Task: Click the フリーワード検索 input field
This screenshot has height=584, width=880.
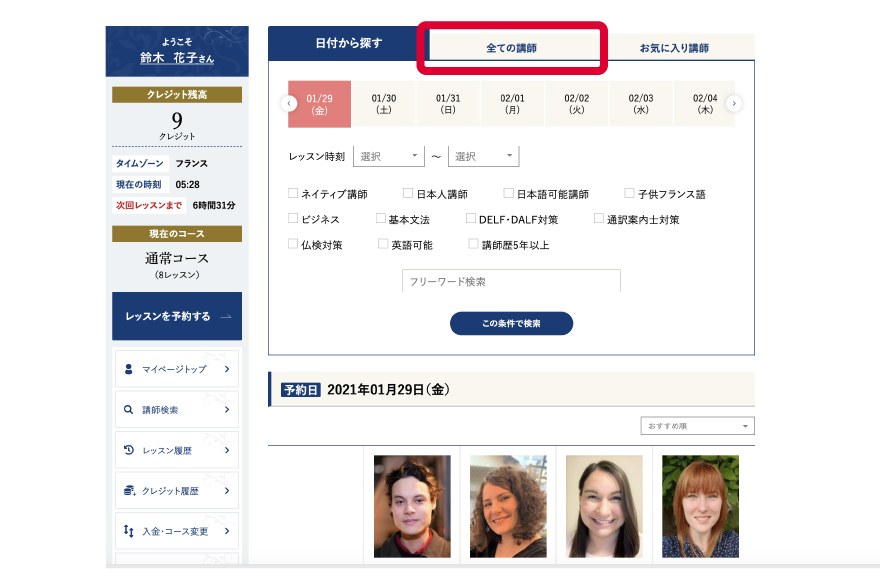Action: tap(510, 281)
